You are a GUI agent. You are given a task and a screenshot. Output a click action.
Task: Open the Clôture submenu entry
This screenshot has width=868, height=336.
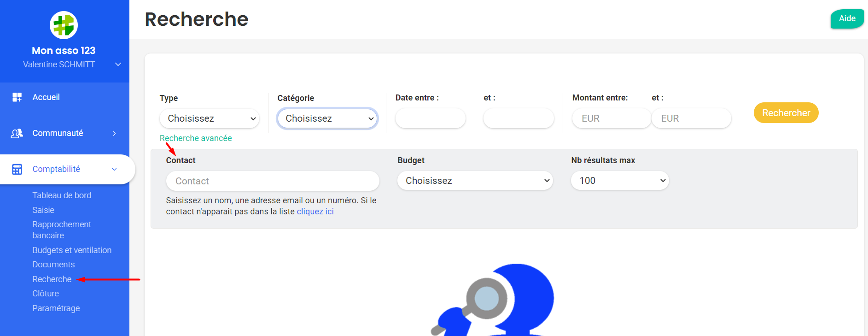click(46, 294)
